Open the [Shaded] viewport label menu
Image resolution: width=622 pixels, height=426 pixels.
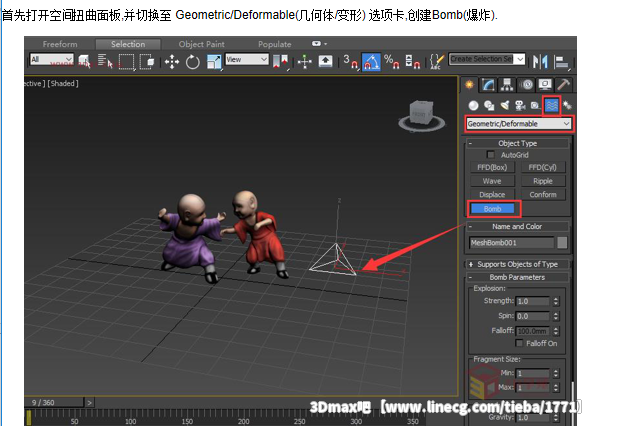63,83
